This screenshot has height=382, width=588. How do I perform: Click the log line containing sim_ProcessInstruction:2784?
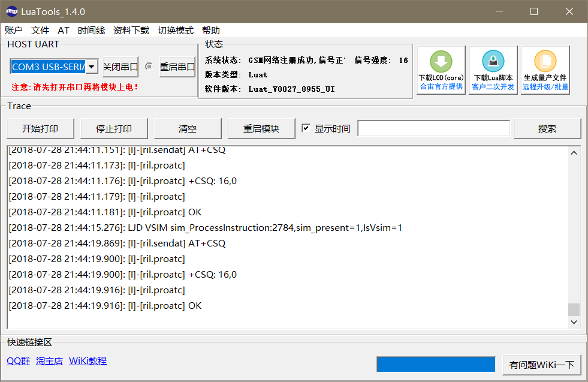[x=206, y=228]
